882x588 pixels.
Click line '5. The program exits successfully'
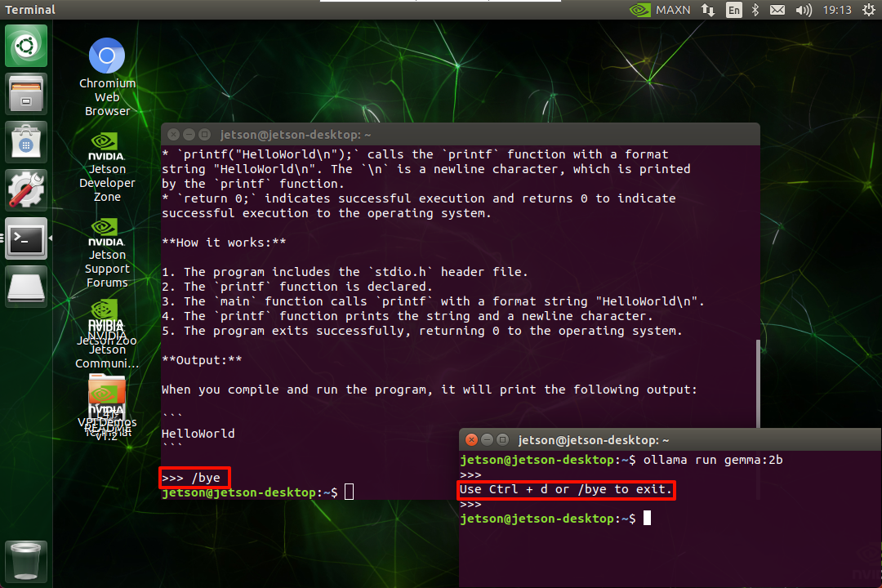click(422, 331)
